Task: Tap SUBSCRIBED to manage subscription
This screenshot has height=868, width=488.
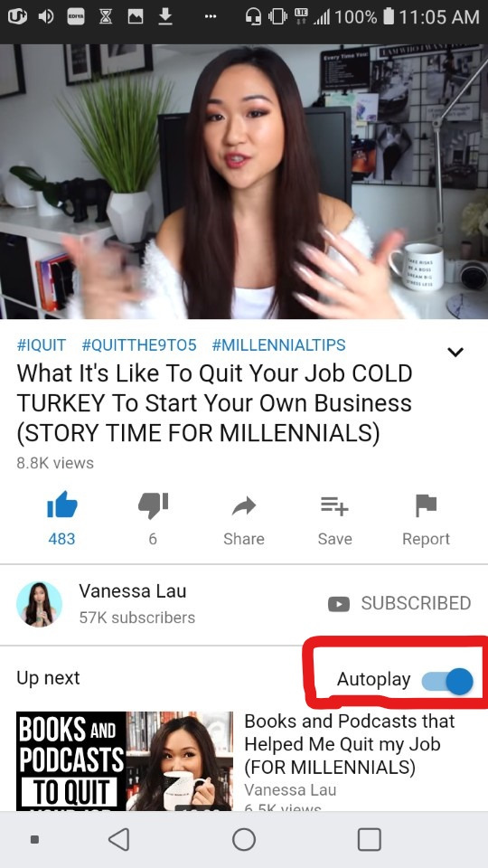Action: tap(399, 603)
